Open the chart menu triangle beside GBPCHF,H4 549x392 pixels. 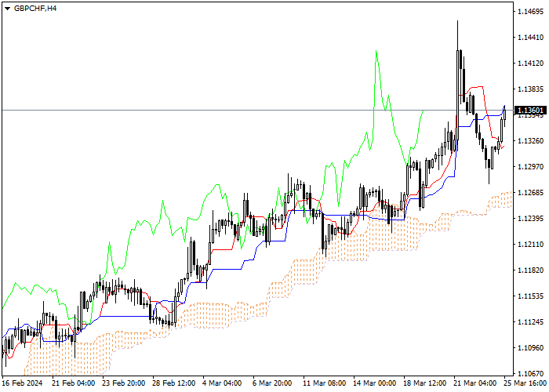click(x=7, y=9)
